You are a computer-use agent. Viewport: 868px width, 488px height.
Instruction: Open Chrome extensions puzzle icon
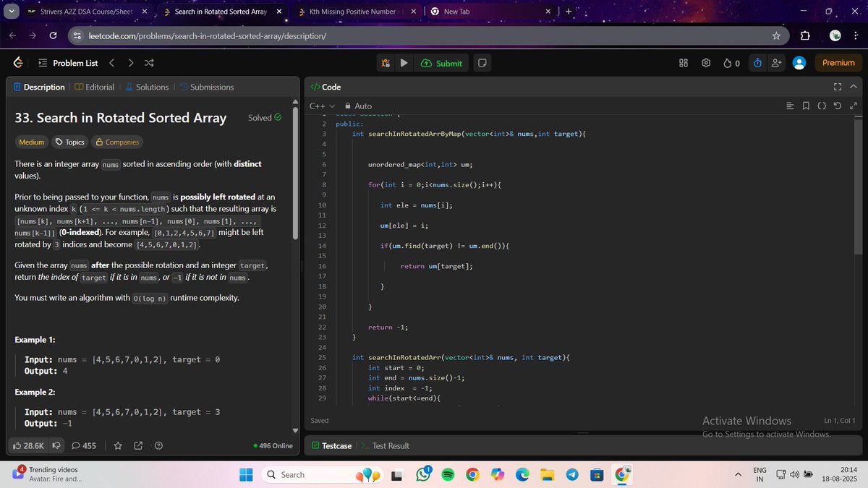click(806, 35)
